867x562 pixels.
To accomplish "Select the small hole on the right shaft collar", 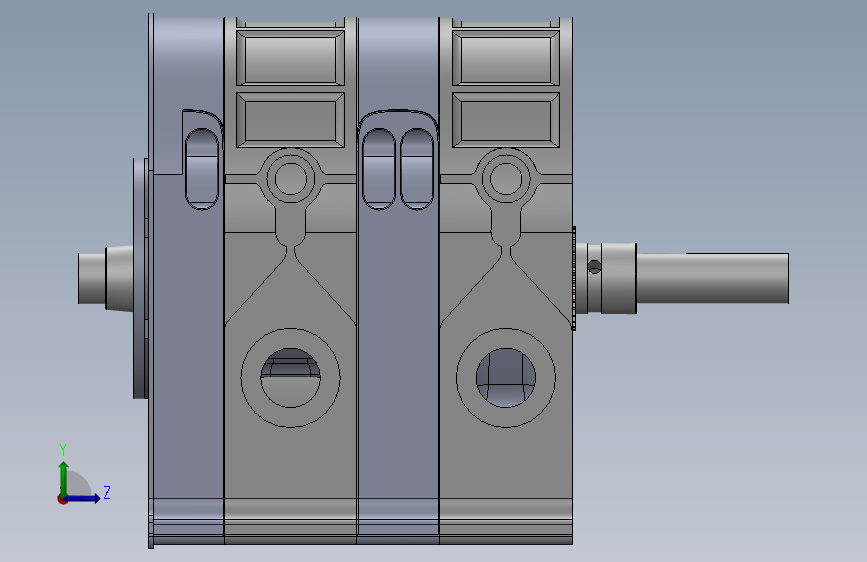I will click(x=594, y=267).
